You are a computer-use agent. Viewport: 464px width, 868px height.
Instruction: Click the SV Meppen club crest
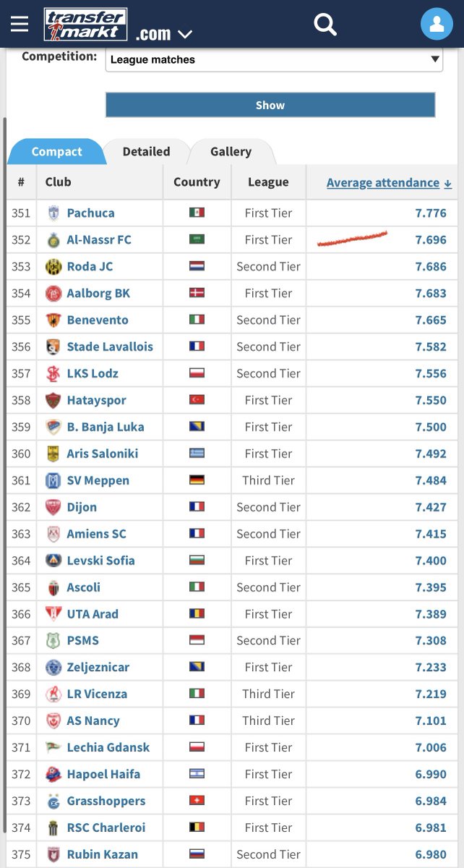pos(53,481)
